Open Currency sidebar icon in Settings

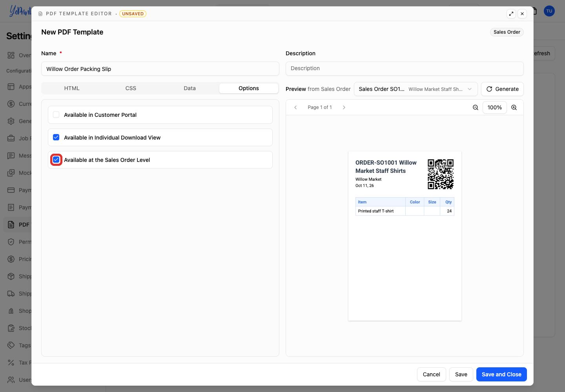click(11, 104)
